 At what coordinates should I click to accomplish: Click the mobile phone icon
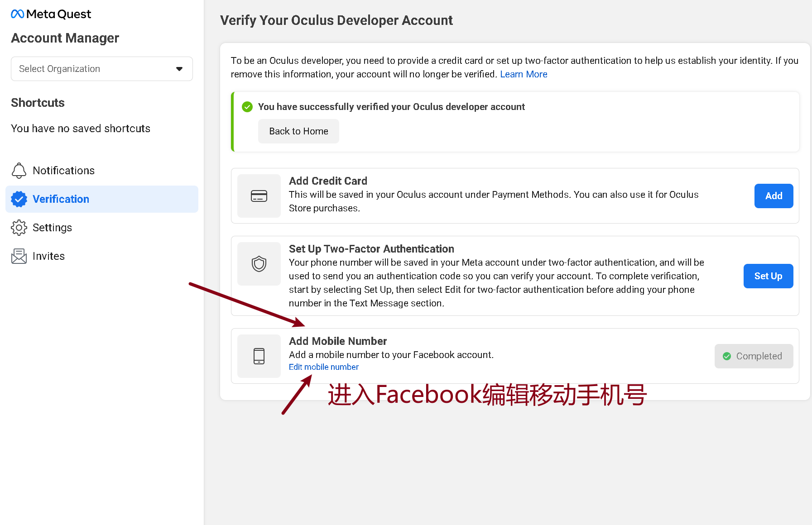coord(259,356)
